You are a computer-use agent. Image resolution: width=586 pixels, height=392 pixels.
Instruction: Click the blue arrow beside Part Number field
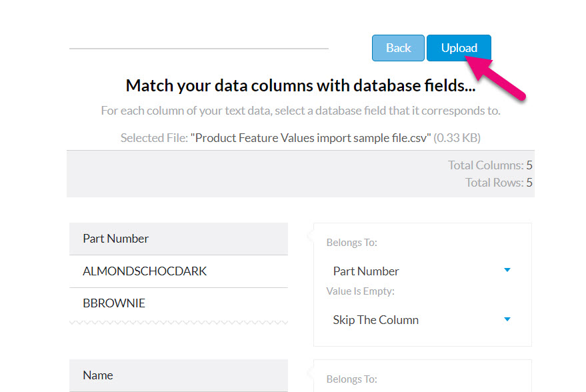tap(507, 270)
